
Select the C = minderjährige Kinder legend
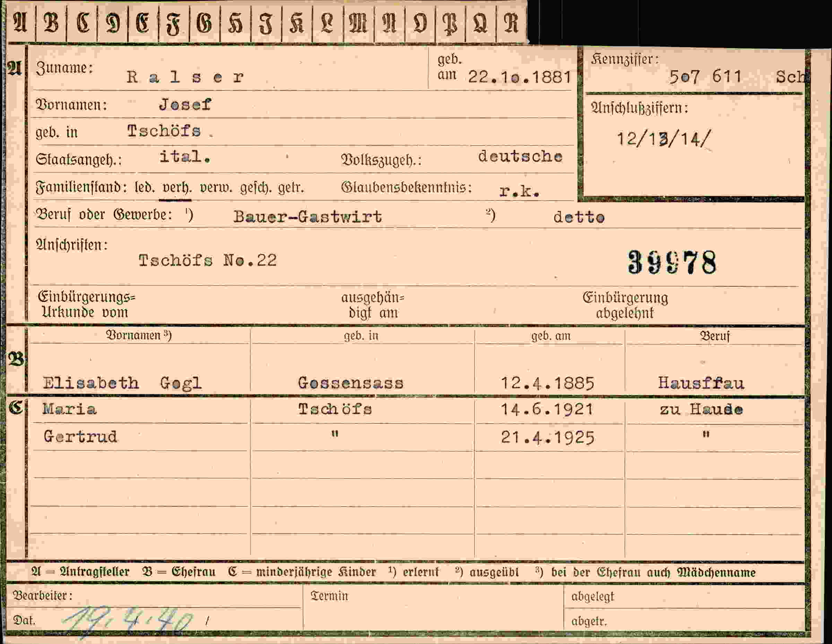302,572
